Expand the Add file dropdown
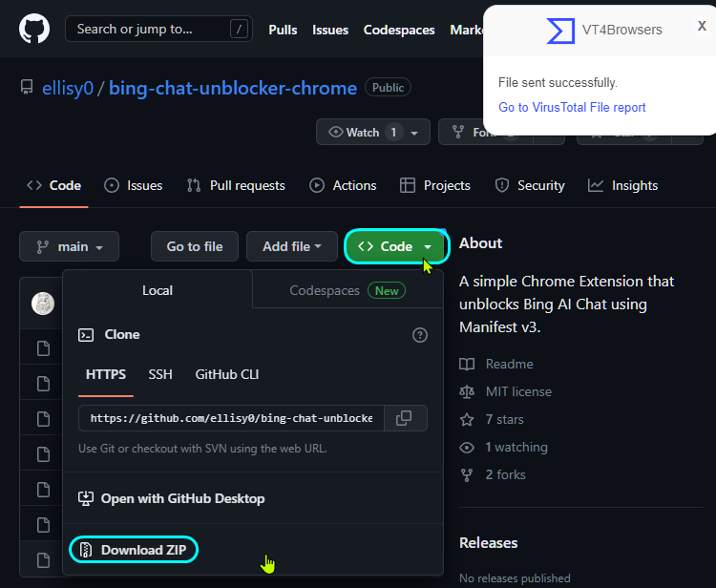This screenshot has height=588, width=716. (292, 246)
